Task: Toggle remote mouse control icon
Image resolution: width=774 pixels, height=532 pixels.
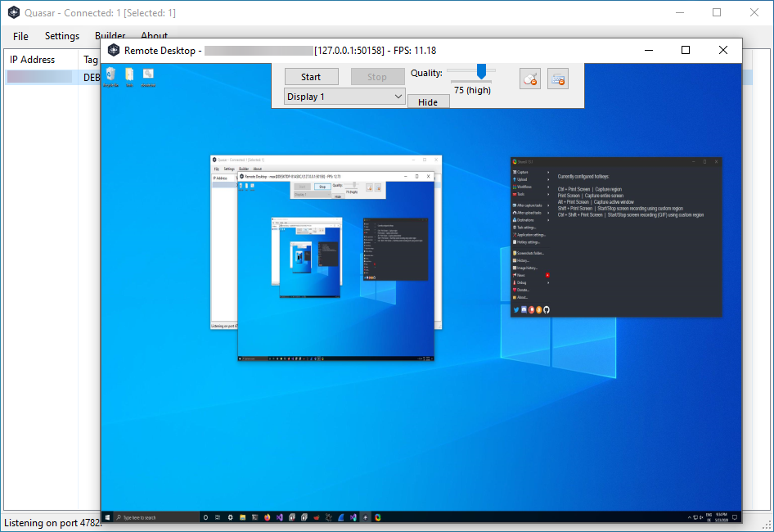Action: (x=530, y=78)
